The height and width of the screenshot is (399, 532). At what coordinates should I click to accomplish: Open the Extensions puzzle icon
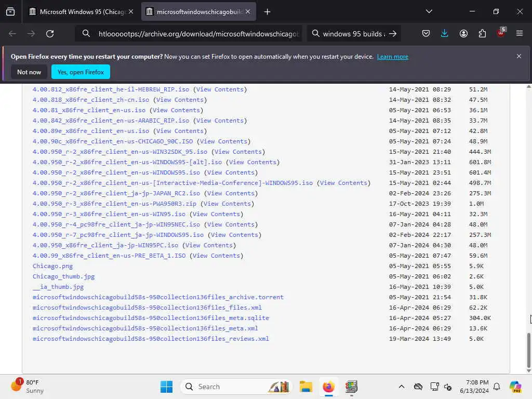click(x=482, y=33)
